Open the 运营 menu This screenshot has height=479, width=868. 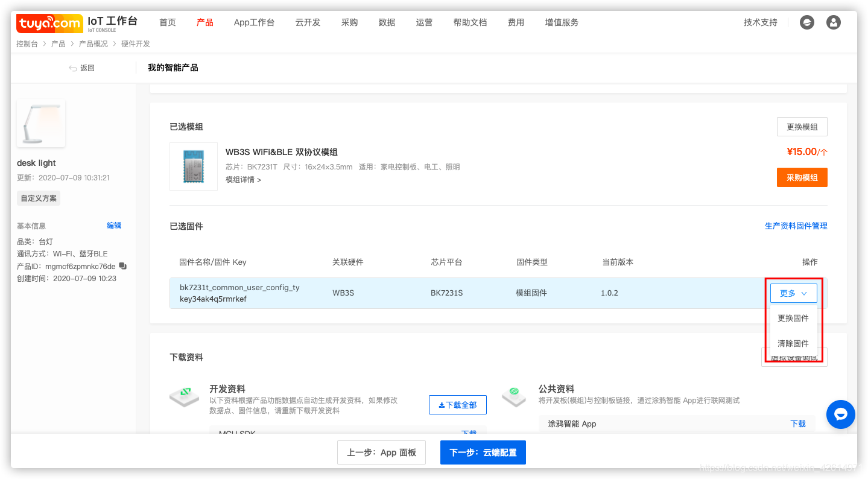tap(424, 22)
